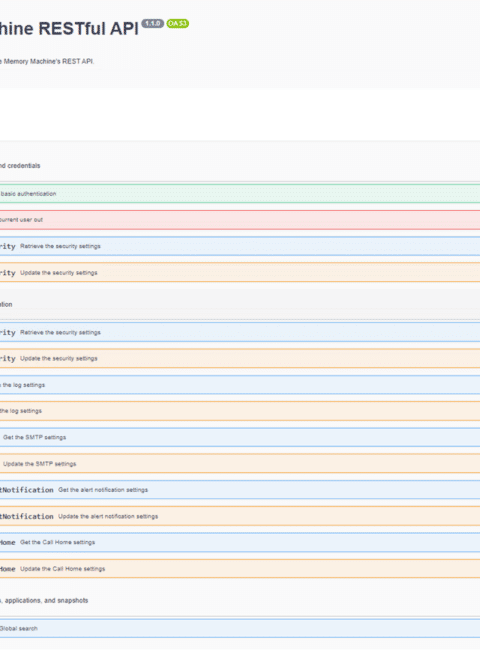Open the Update the Call Home settings row
Screen dimensions: 480x650
pos(240,569)
